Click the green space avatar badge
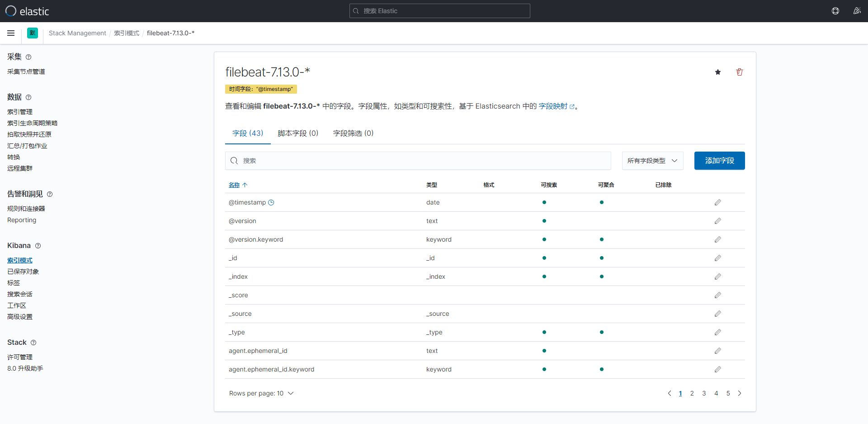Viewport: 868px width, 424px height. [33, 33]
